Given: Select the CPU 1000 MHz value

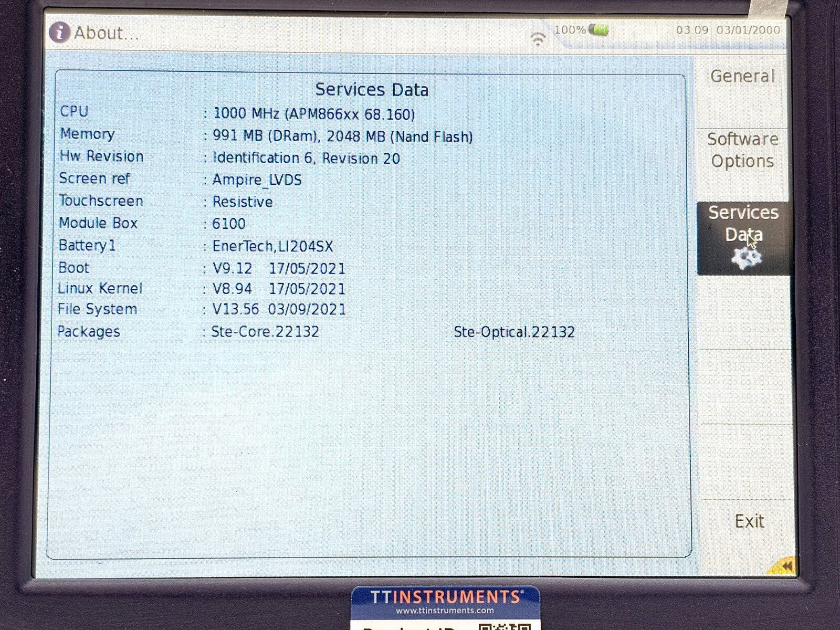Looking at the screenshot, I should click(314, 114).
